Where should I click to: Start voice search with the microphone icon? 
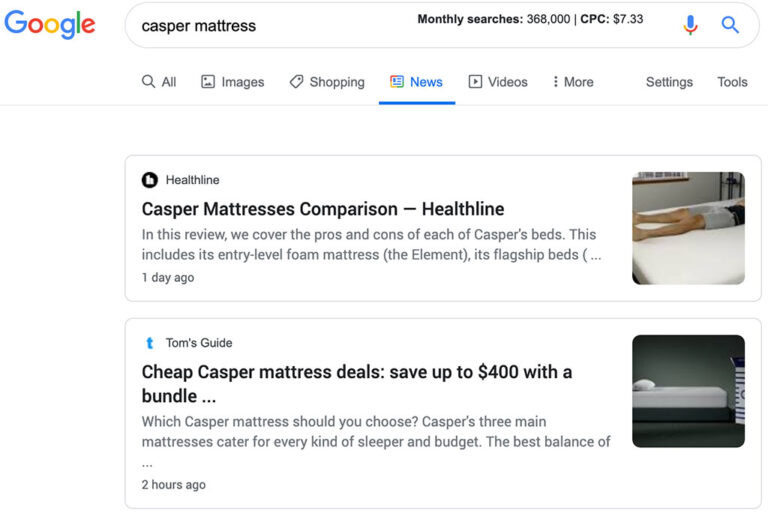pos(690,24)
